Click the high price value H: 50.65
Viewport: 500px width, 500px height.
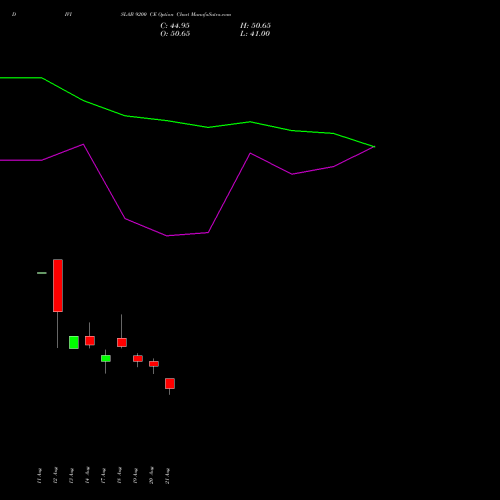(x=255, y=26)
